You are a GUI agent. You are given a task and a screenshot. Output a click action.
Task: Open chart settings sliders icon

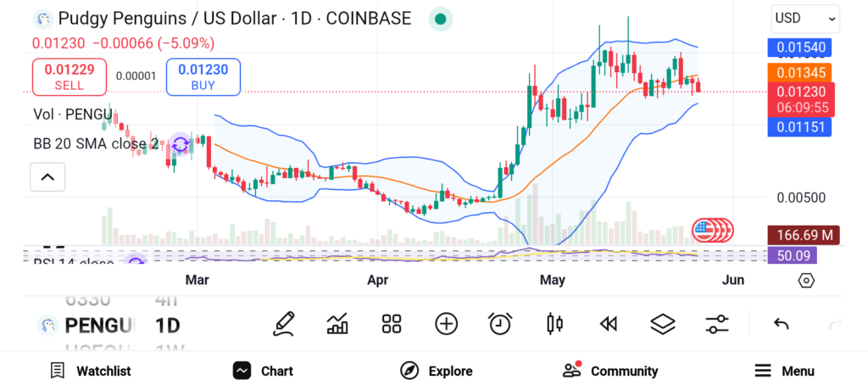[717, 324]
